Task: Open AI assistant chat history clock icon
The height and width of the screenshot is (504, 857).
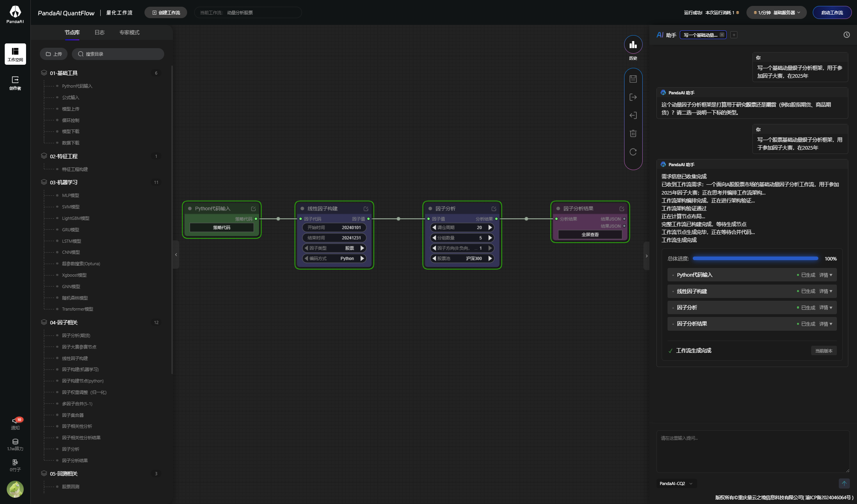Action: tap(846, 35)
